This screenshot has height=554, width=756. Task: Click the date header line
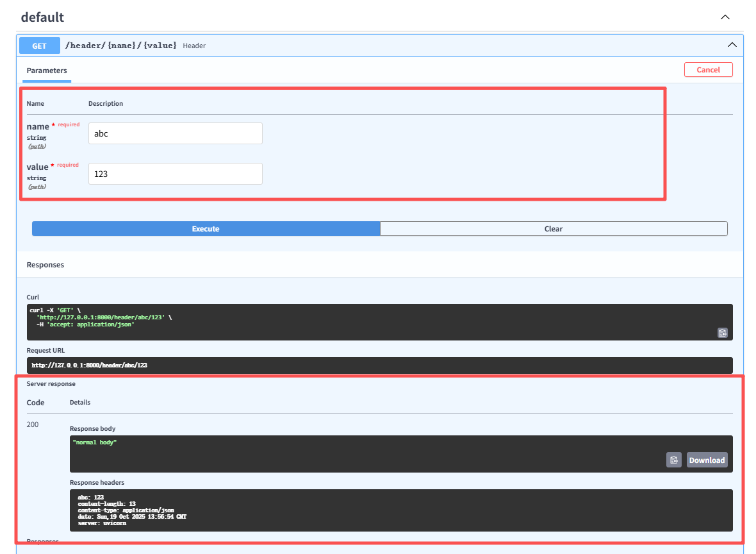[x=132, y=517]
